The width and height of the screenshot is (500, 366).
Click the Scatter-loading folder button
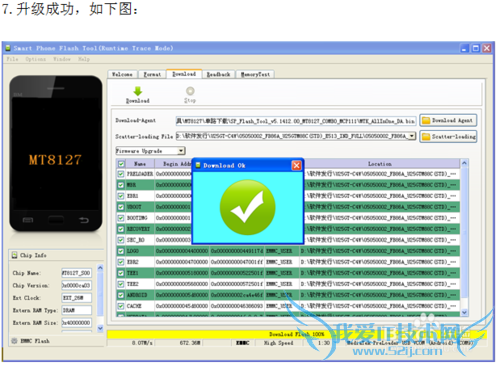448,136
